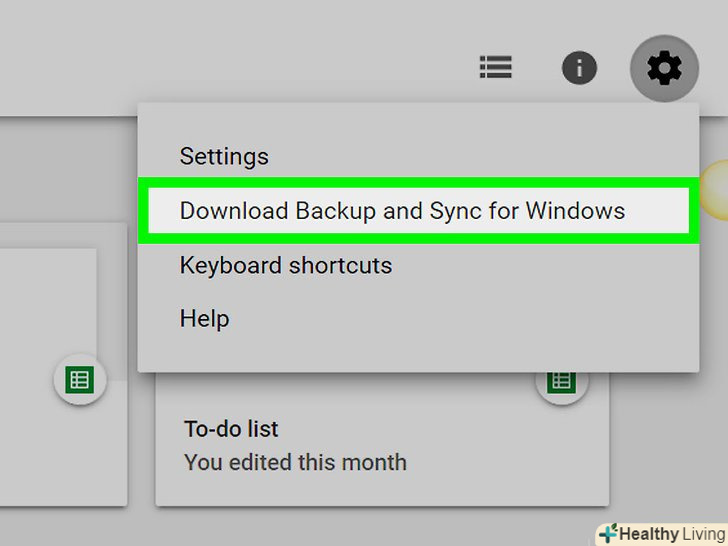Viewport: 728px width, 546px height.
Task: Switch to list view layout icon
Action: coord(496,68)
